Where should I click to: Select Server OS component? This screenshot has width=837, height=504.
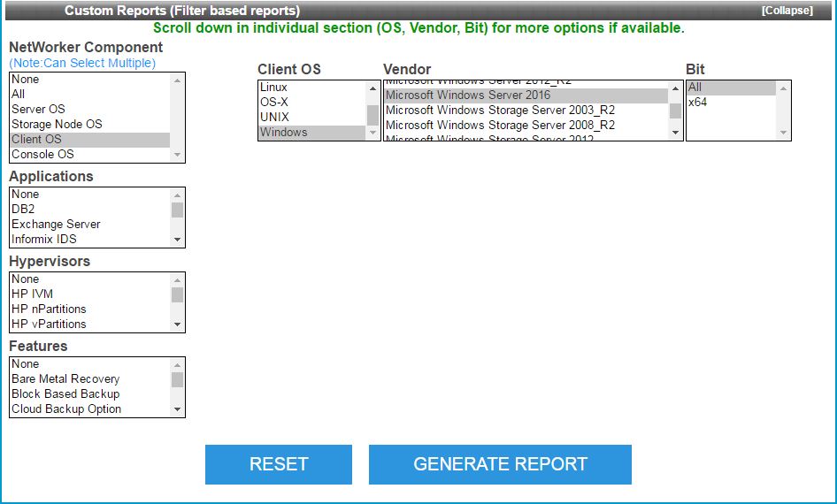[x=90, y=110]
